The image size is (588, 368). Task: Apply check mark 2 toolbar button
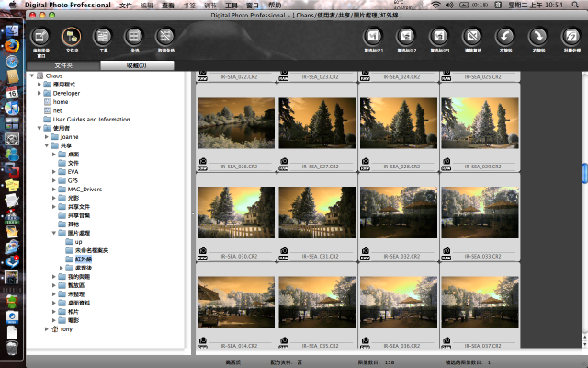(x=406, y=37)
